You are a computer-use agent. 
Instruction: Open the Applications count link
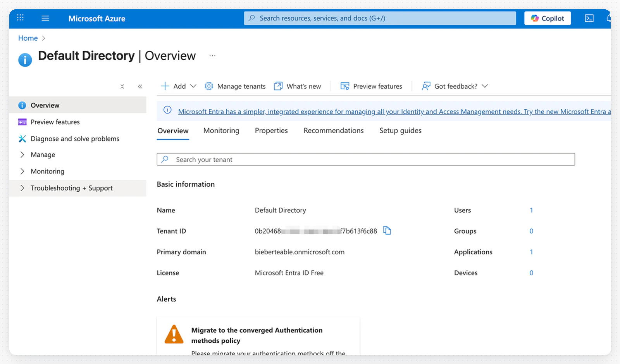click(x=531, y=252)
